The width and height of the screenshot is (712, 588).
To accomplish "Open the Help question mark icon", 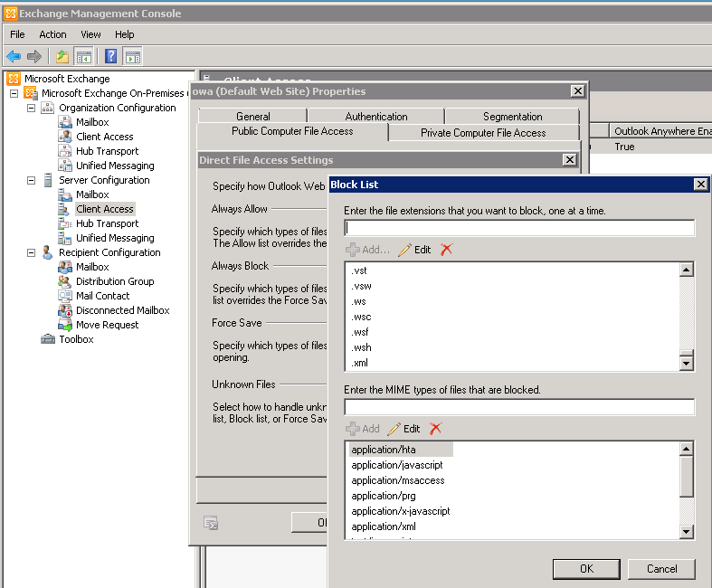I will 110,56.
